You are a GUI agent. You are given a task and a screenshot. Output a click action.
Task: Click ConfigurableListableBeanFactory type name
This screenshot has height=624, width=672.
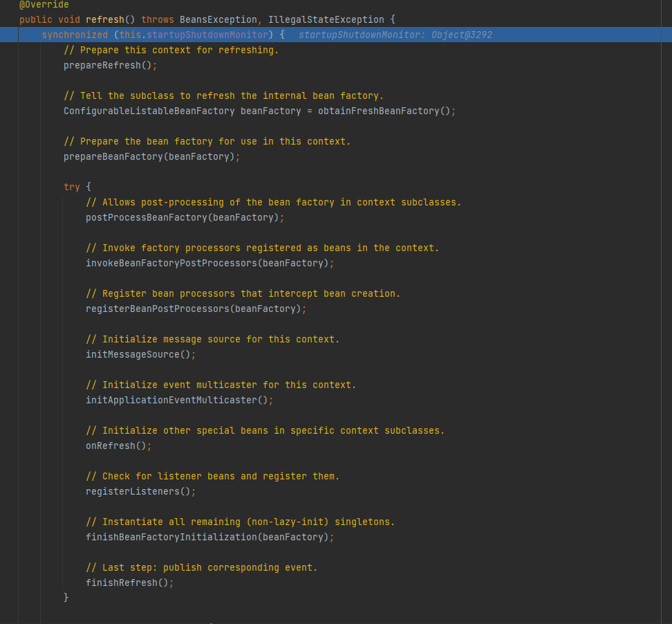click(x=149, y=111)
